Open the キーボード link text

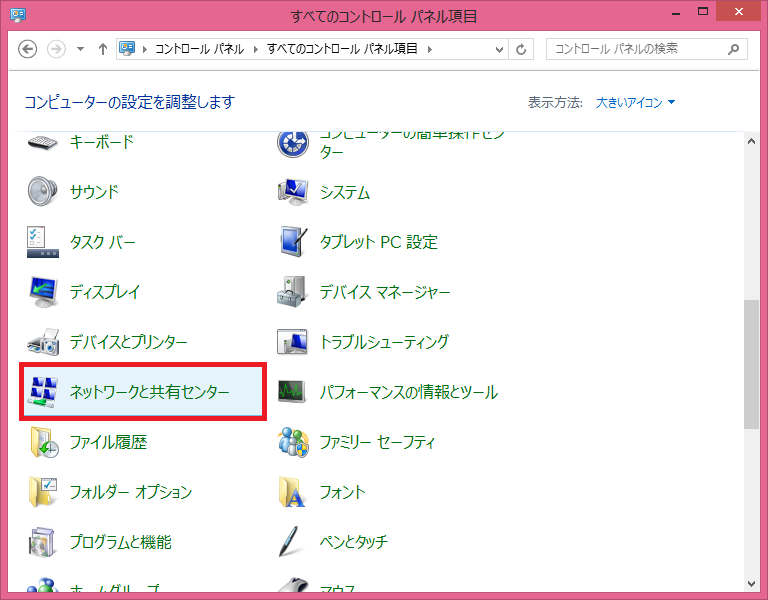point(101,142)
